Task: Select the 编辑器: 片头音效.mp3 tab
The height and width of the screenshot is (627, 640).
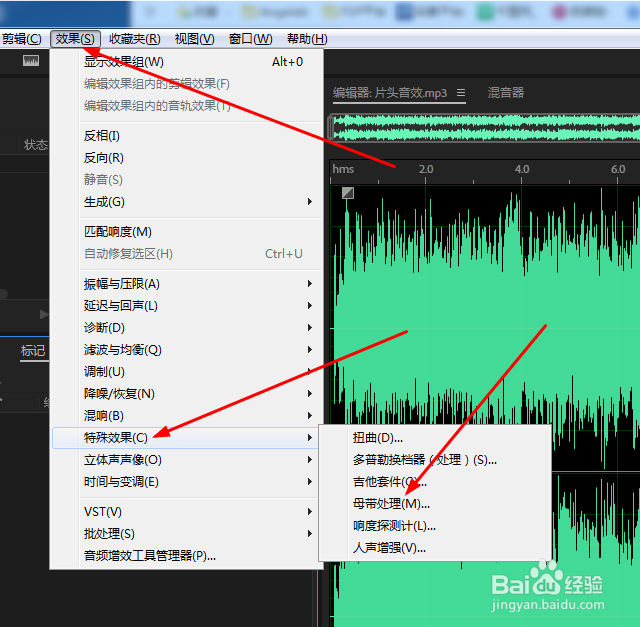Action: pos(390,93)
